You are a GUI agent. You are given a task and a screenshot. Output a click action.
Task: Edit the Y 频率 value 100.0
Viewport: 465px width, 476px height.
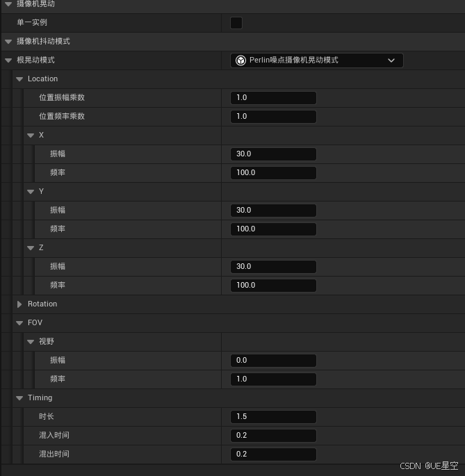[x=273, y=229]
